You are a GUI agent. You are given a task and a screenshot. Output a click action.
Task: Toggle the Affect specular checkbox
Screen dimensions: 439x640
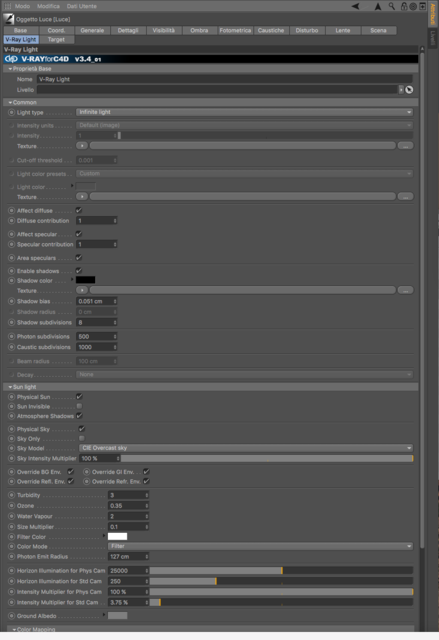(x=79, y=234)
